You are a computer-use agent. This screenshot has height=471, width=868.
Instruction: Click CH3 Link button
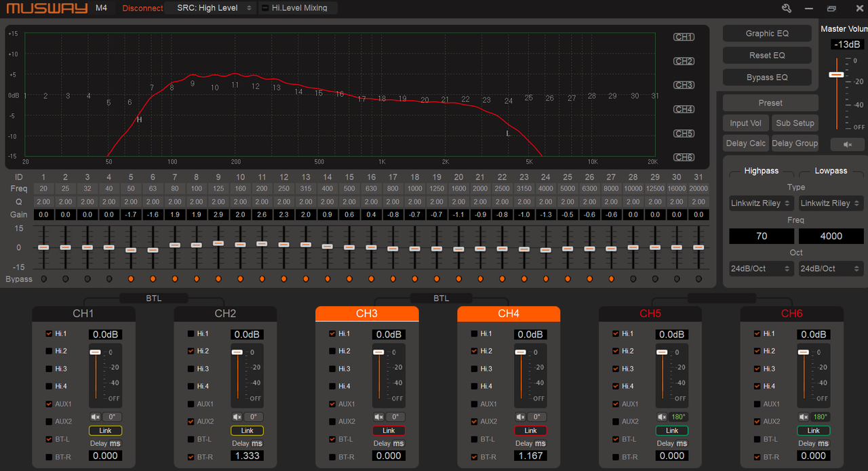click(389, 430)
